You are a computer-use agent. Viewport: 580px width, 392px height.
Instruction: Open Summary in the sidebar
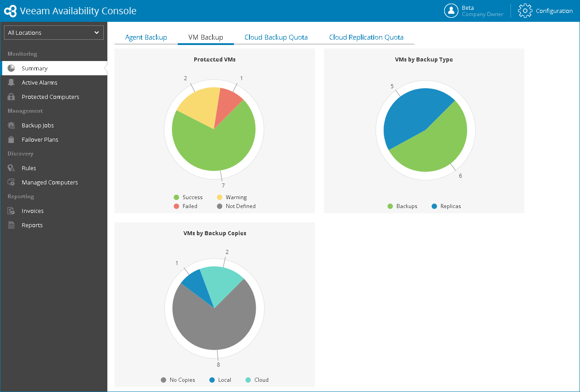pos(54,68)
